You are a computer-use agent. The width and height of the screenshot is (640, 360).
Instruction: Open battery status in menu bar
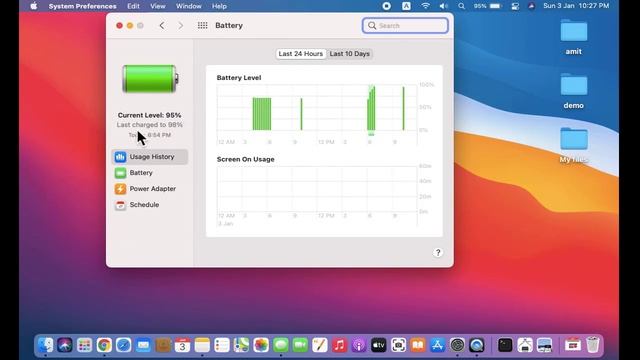pos(488,6)
